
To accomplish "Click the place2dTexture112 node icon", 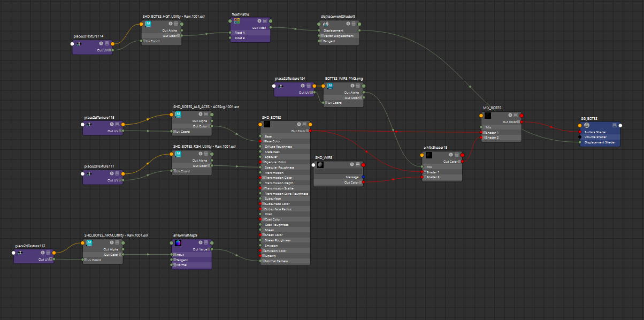I will (x=20, y=253).
